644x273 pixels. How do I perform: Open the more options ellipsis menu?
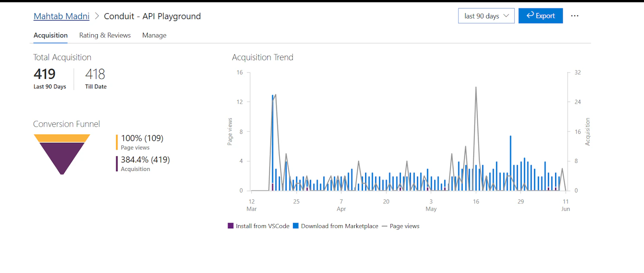point(575,16)
